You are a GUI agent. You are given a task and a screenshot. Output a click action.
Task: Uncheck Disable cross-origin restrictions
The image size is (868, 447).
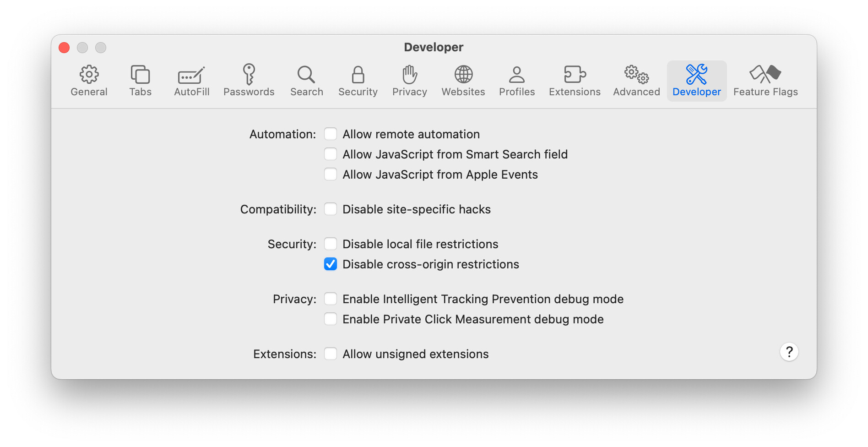click(331, 264)
